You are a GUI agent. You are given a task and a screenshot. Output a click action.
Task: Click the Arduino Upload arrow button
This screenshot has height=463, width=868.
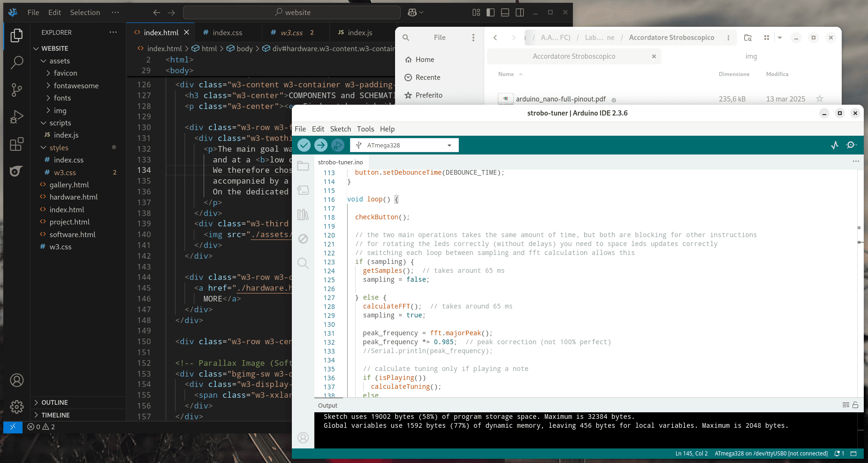(x=321, y=145)
